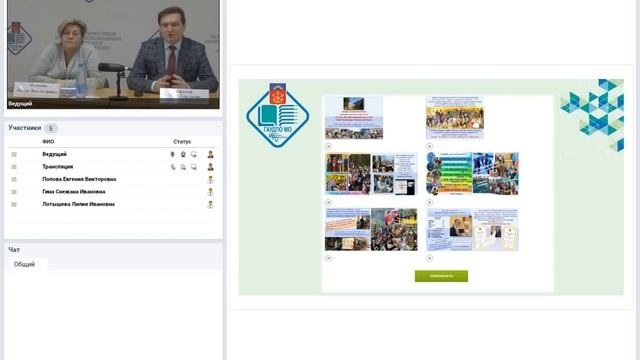Select participant Попова Евгения Викторовна

[x=79, y=179]
